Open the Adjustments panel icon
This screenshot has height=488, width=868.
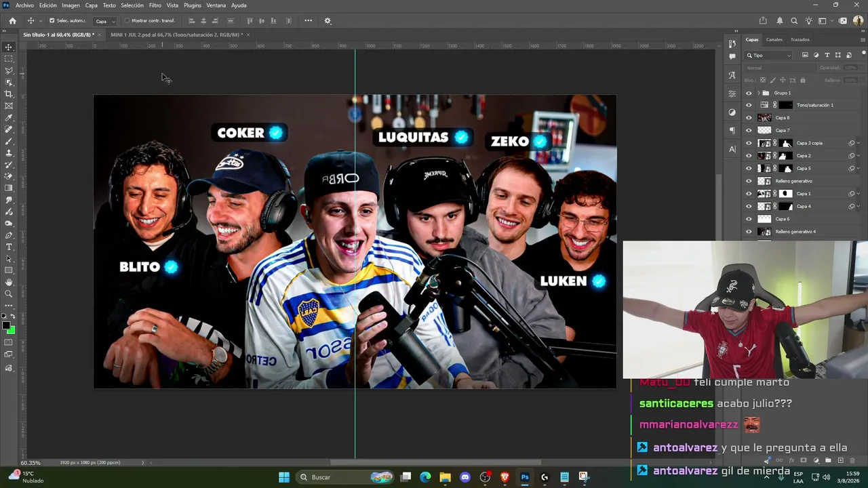point(732,112)
